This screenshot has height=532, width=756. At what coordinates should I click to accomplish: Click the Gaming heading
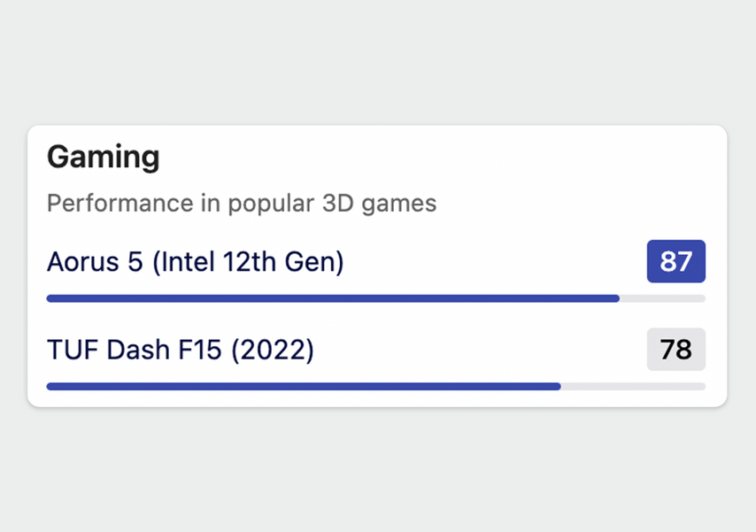[x=104, y=158]
